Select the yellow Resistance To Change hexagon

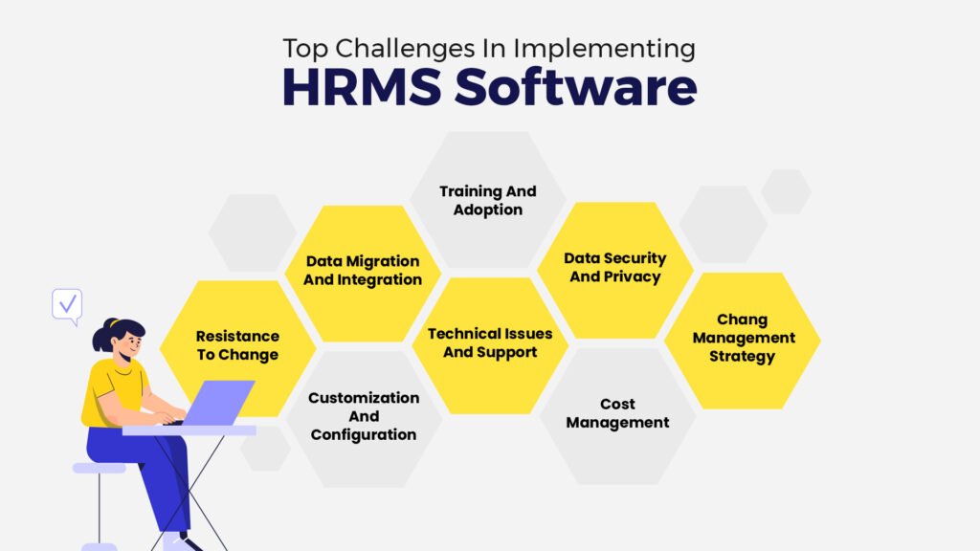click(236, 345)
